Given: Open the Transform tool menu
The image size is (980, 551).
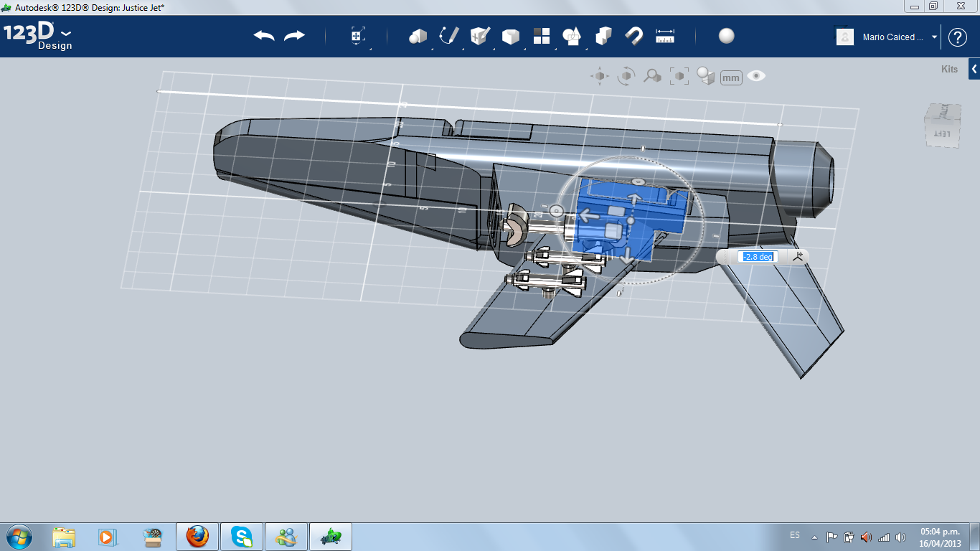Looking at the screenshot, I should tap(358, 36).
